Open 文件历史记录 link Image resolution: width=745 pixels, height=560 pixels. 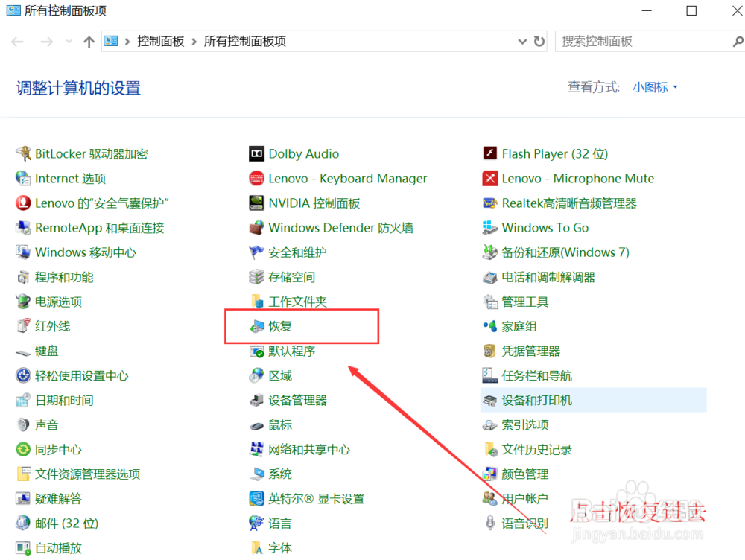[537, 449]
